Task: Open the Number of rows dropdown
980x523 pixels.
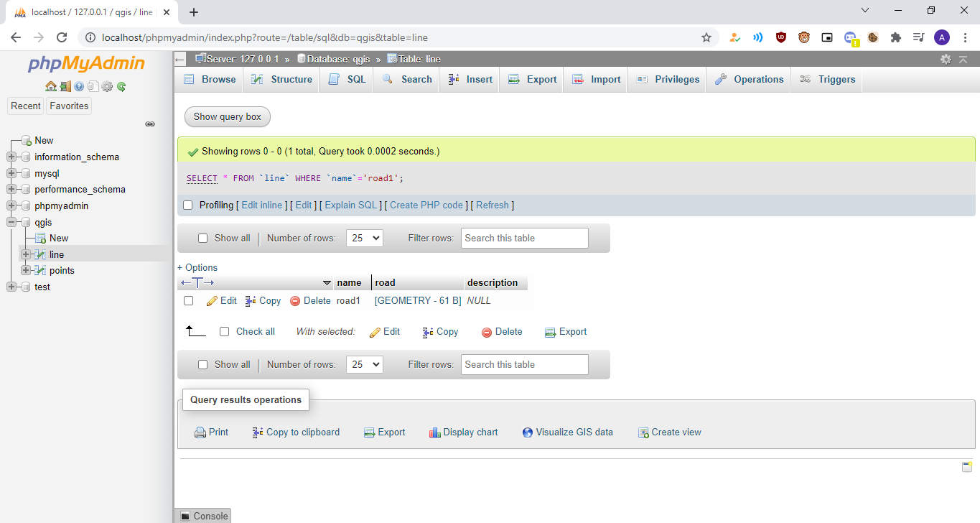Action: (364, 237)
